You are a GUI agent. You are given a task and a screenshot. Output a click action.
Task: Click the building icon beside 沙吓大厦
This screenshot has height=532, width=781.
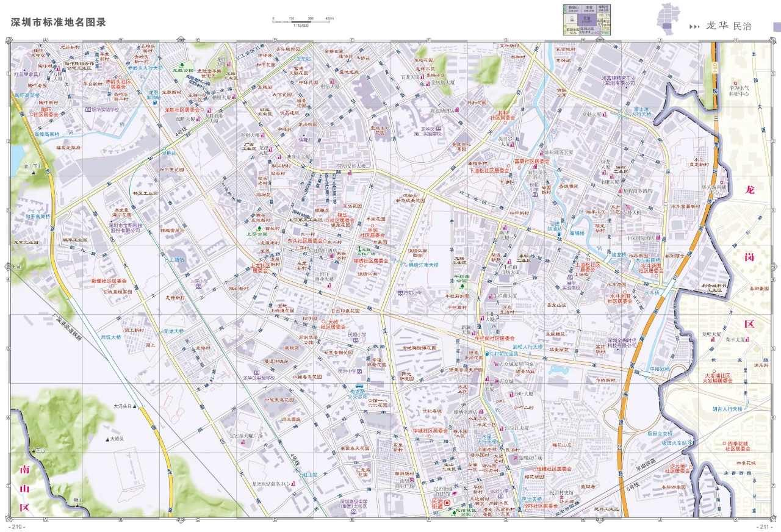(511, 394)
